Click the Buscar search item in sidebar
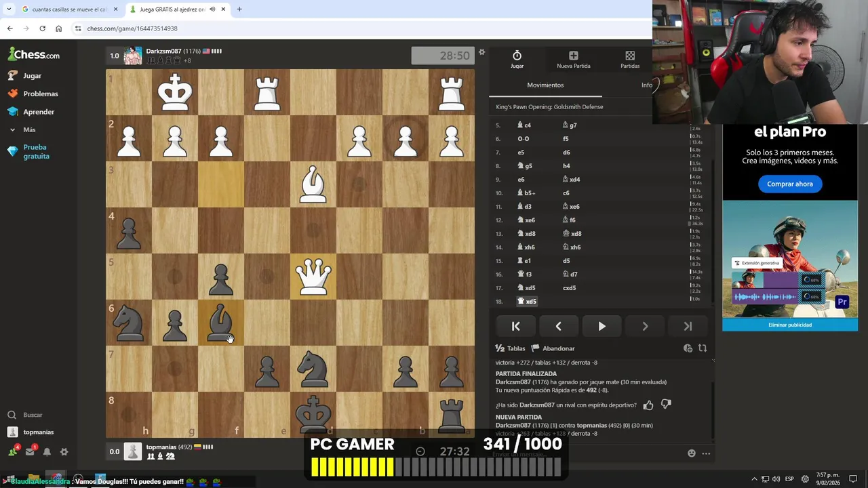The image size is (868, 488). click(26, 415)
